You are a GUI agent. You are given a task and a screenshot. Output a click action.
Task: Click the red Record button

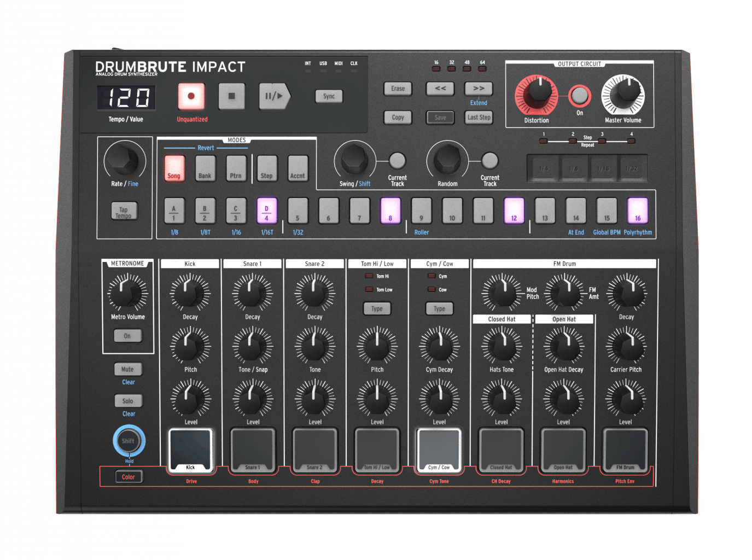click(191, 96)
